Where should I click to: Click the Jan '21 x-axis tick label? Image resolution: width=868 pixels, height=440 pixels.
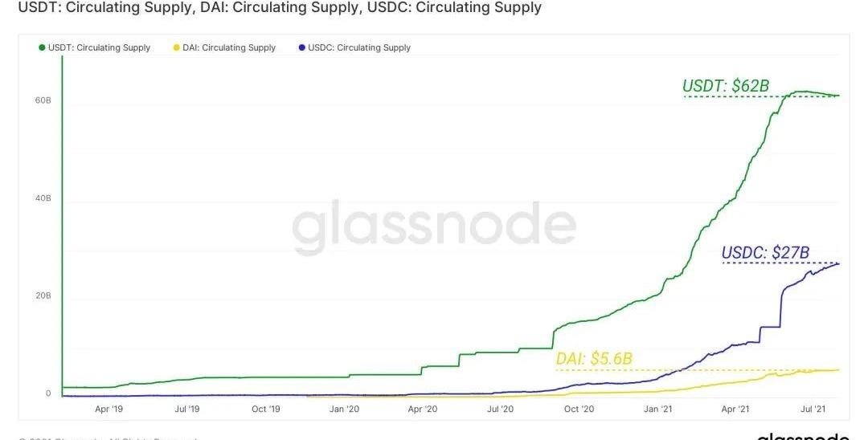[657, 409]
